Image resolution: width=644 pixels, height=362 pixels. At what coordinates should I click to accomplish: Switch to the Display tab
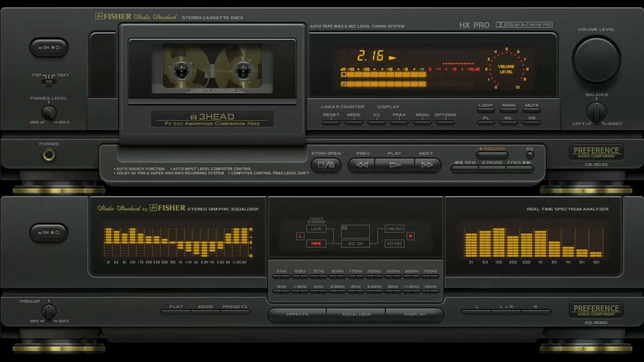415,315
